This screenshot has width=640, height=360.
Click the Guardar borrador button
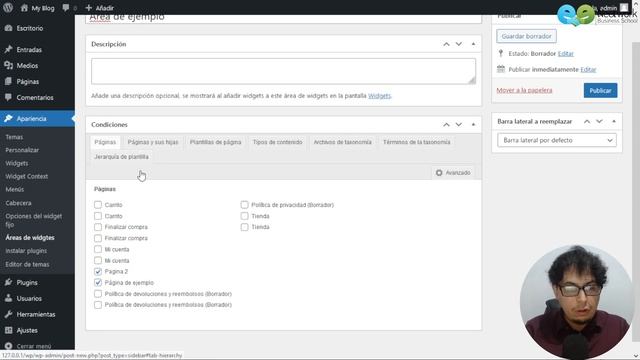tap(526, 36)
